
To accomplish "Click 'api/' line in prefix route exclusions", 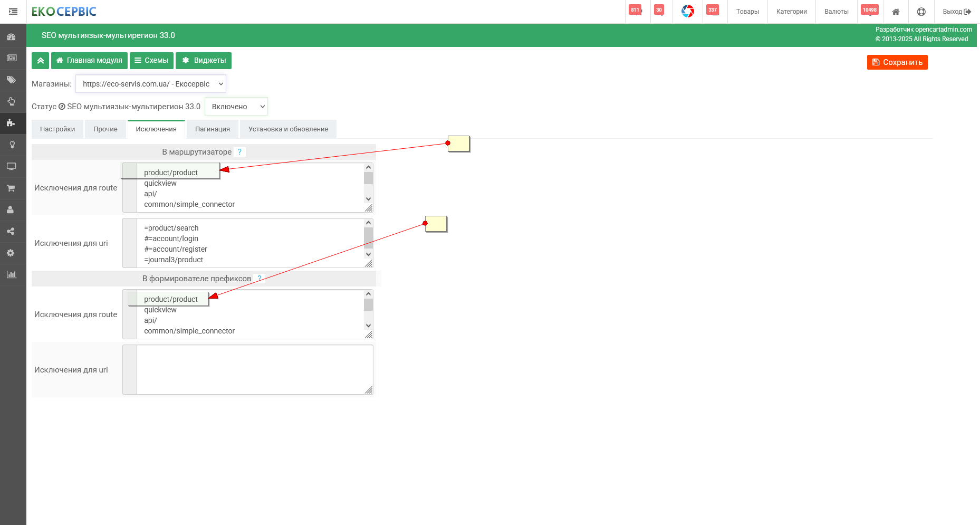I will pos(150,320).
